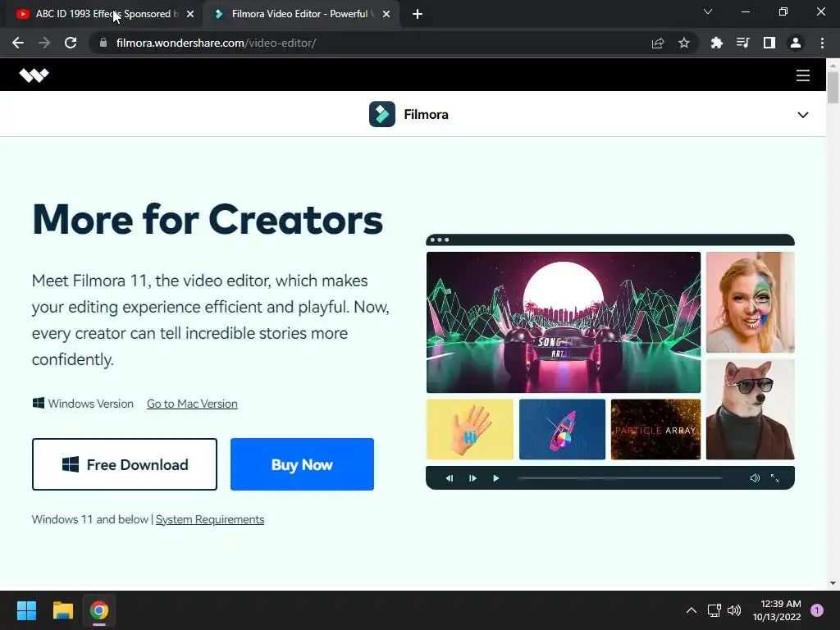Viewport: 840px width, 630px height.
Task: Open the media control toolbar icon
Action: (x=742, y=43)
